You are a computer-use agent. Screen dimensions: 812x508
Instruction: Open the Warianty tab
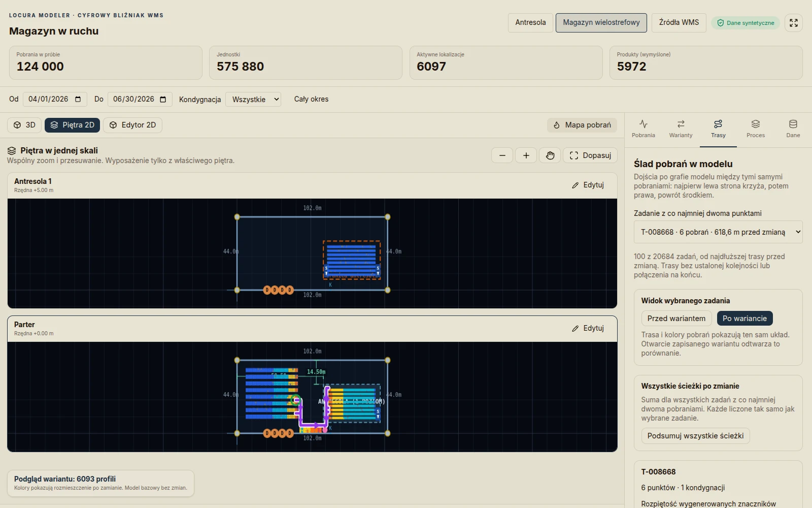tap(681, 129)
